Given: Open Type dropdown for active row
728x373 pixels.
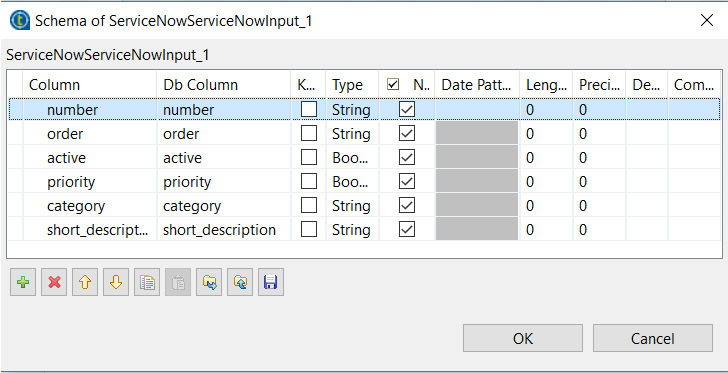Looking at the screenshot, I should [352, 158].
